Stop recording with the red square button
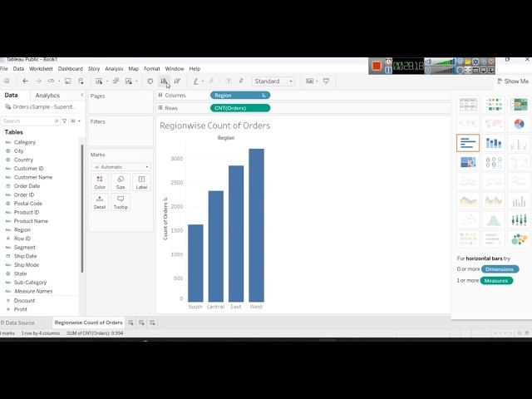 [x=377, y=66]
